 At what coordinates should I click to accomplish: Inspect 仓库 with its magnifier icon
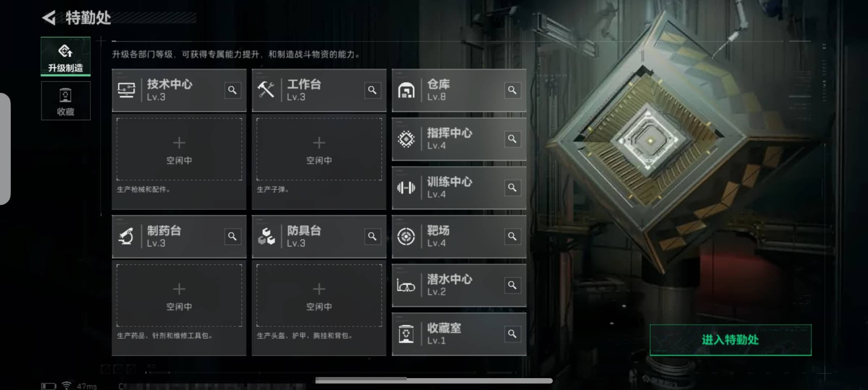point(512,90)
